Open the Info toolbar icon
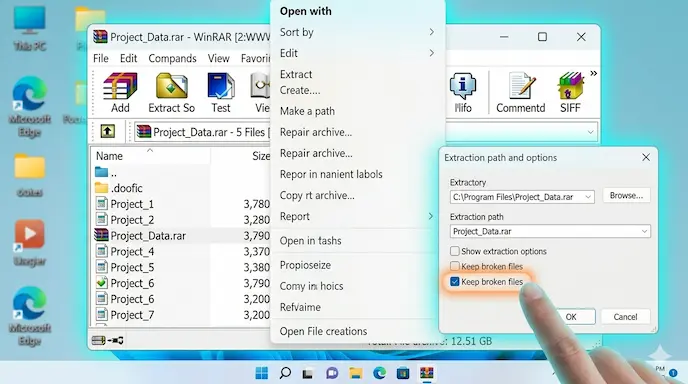 [x=463, y=93]
